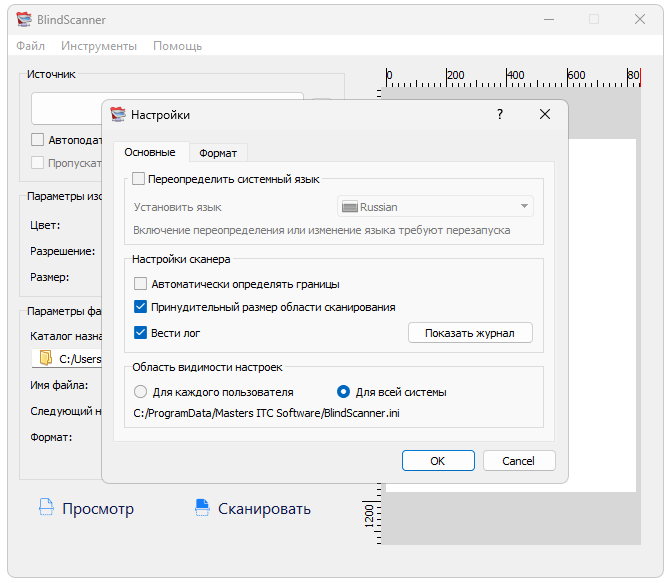The image size is (667, 583).
Task: Click the question mark help button in Настройки
Action: 500,114
